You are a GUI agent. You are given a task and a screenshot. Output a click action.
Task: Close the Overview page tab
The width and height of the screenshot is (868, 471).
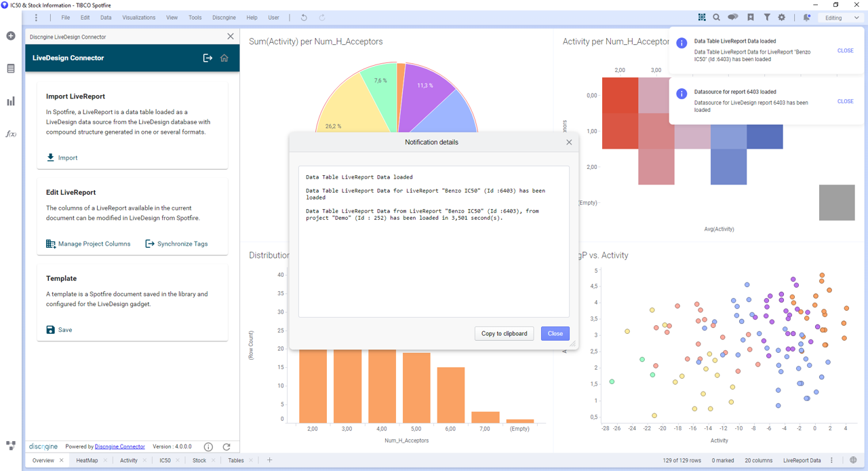(61, 460)
